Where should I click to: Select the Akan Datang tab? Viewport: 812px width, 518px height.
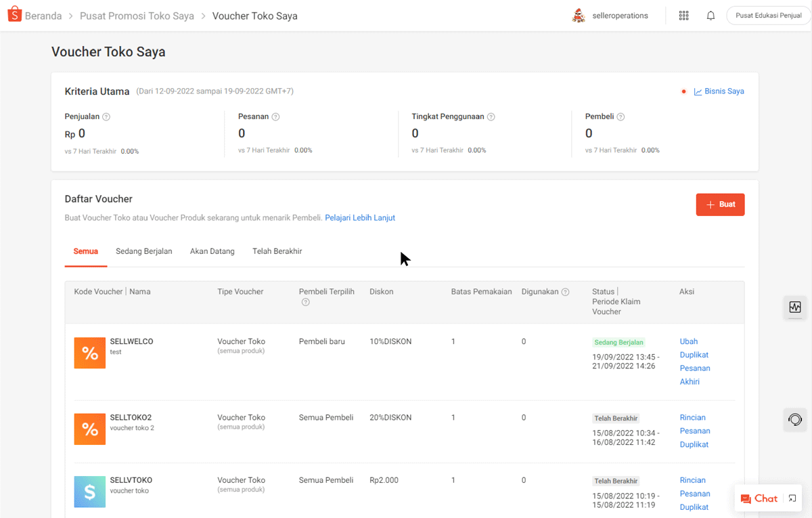click(x=212, y=251)
